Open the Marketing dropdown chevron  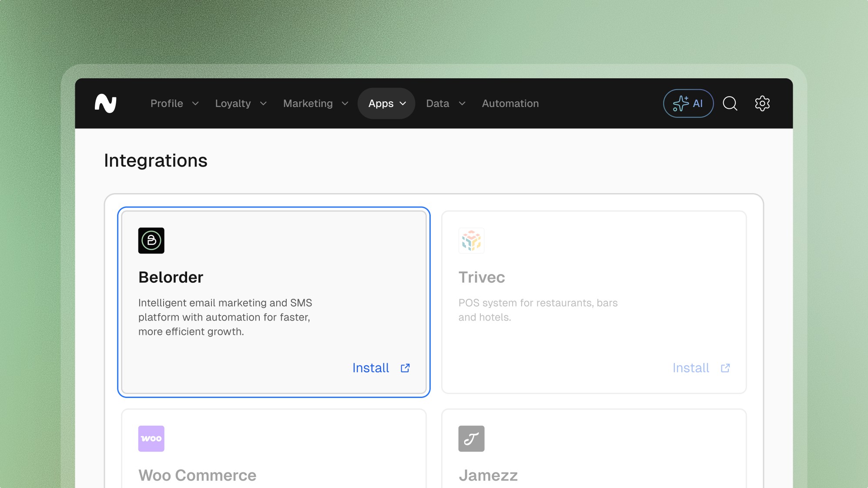[x=345, y=104]
